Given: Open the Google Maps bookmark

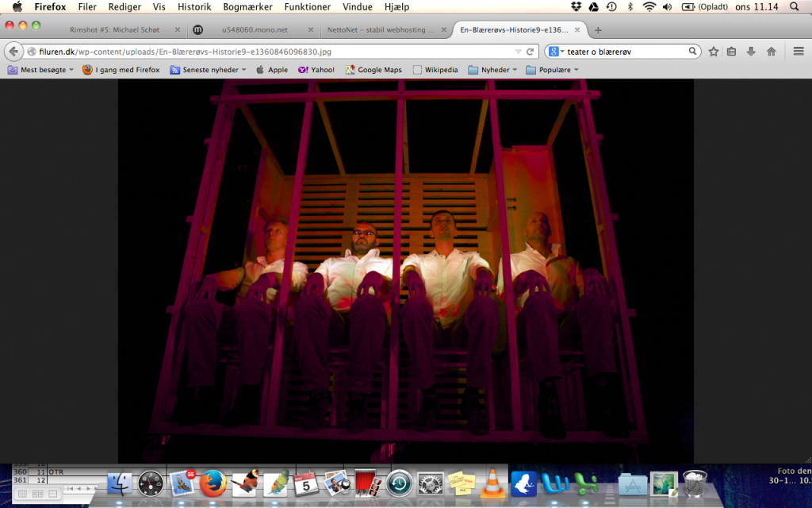Looking at the screenshot, I should tap(373, 70).
